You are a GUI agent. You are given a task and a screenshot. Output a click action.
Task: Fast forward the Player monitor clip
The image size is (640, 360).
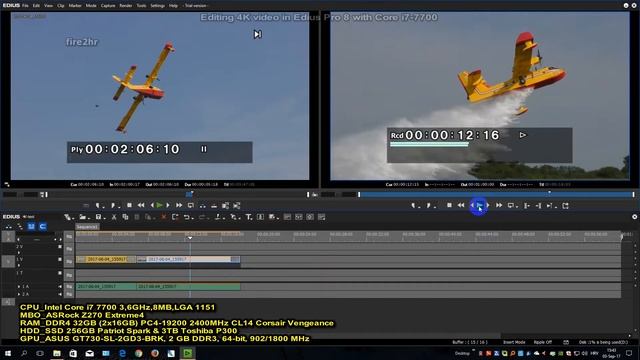click(179, 205)
